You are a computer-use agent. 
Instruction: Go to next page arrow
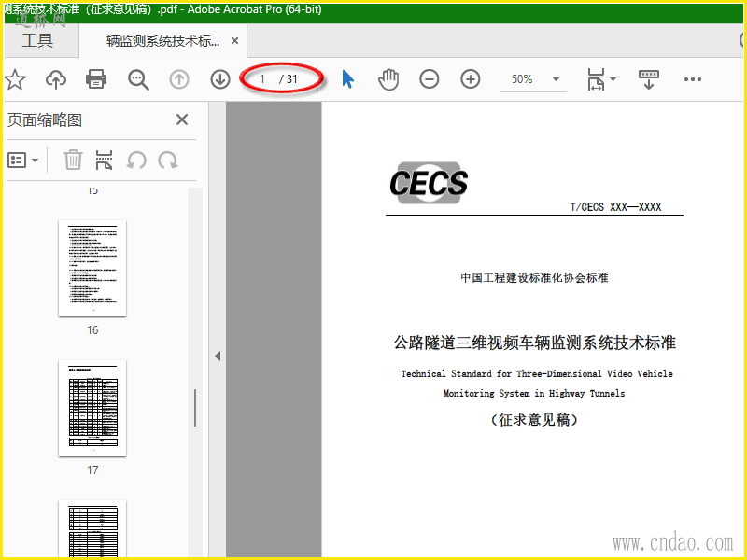point(220,79)
